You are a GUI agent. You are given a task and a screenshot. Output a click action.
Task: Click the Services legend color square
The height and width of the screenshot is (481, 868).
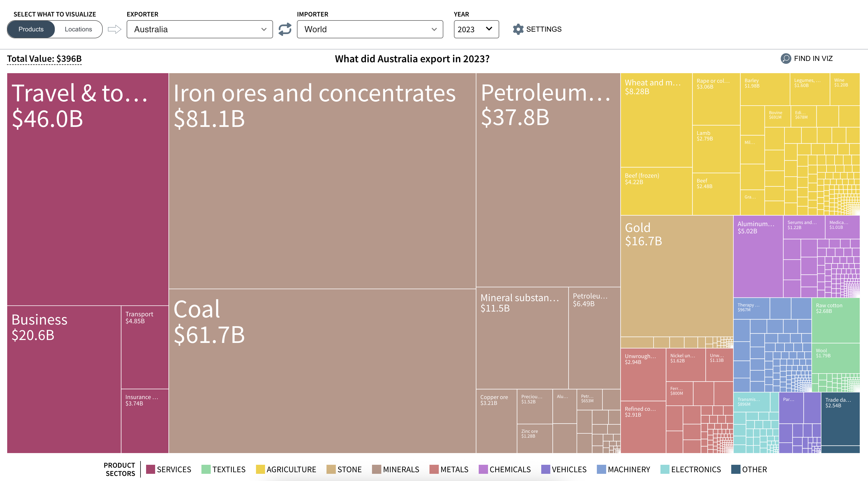click(150, 469)
